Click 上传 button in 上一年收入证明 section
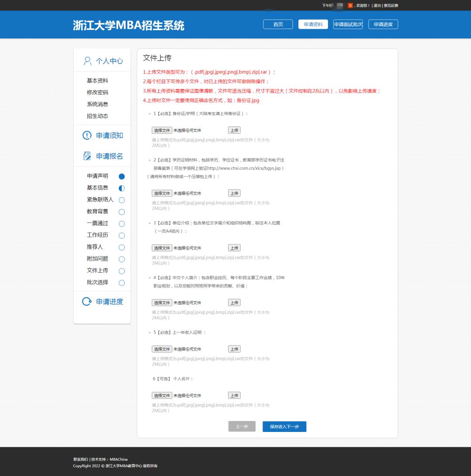This screenshot has width=471, height=476. pyautogui.click(x=234, y=349)
